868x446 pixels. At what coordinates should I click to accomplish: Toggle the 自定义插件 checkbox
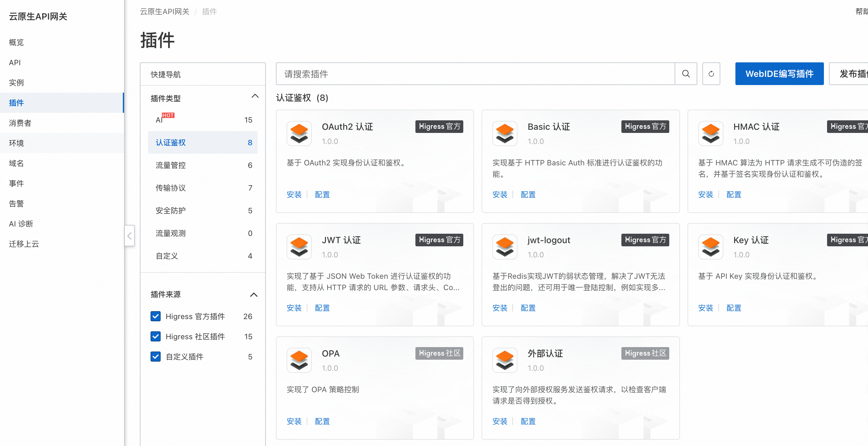coord(155,357)
